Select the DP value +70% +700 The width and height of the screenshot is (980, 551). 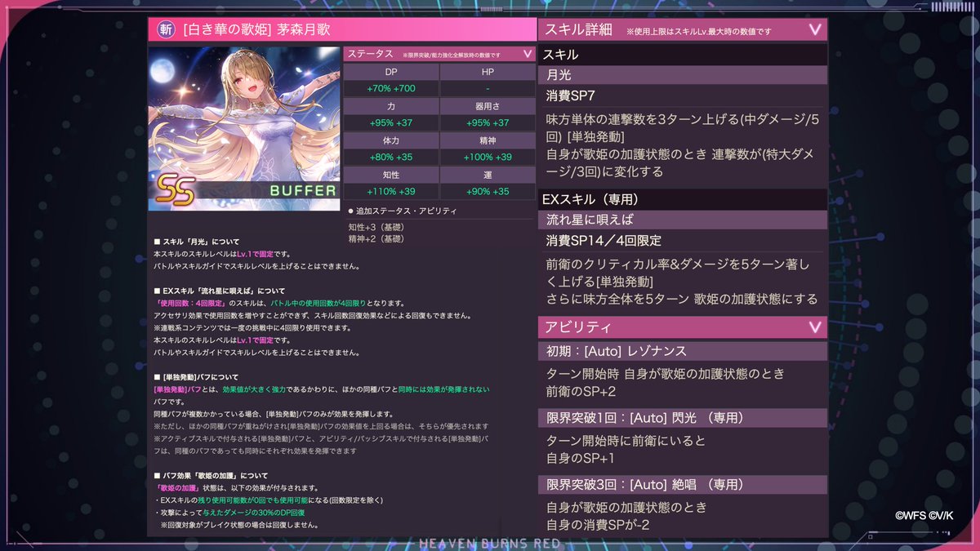point(391,88)
